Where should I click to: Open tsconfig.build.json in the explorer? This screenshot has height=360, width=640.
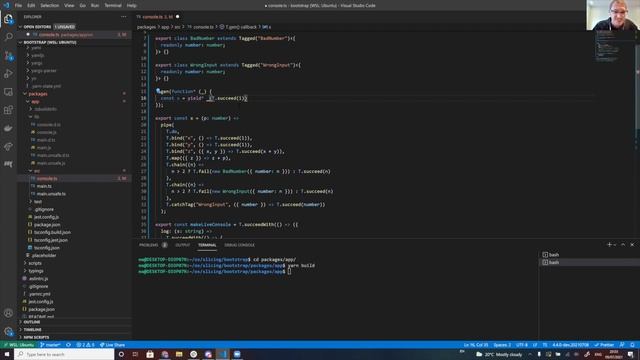pos(52,232)
